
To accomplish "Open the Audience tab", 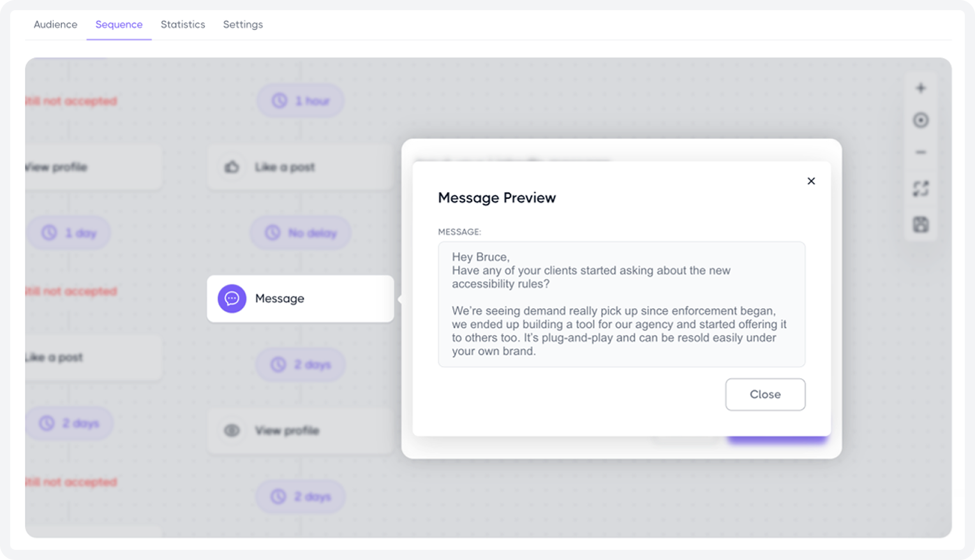I will coord(56,24).
